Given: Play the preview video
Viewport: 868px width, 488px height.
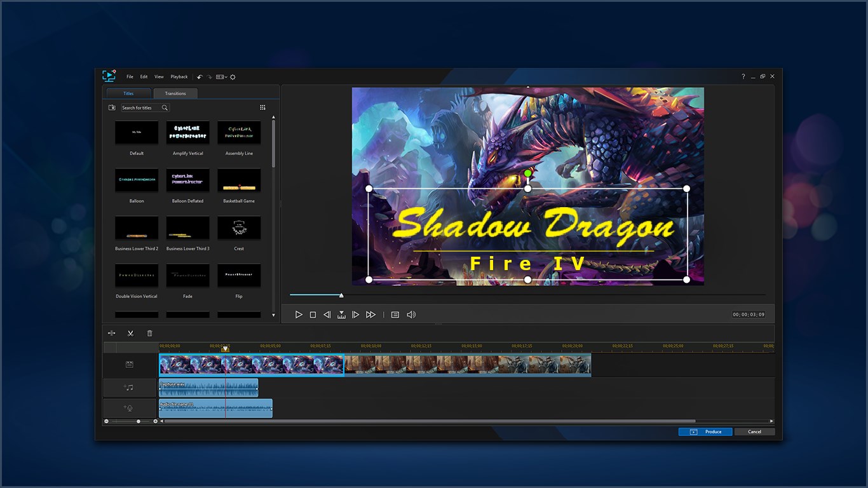Looking at the screenshot, I should click(x=299, y=315).
